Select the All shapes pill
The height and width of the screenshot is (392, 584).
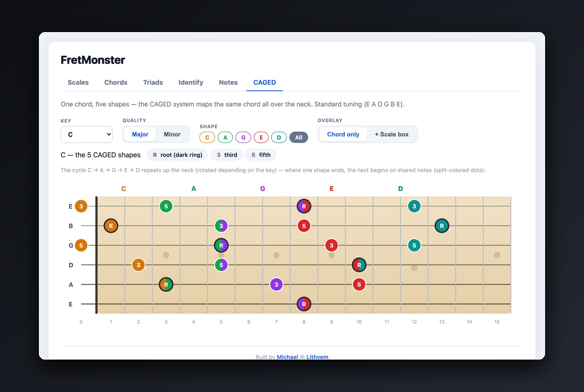click(299, 137)
